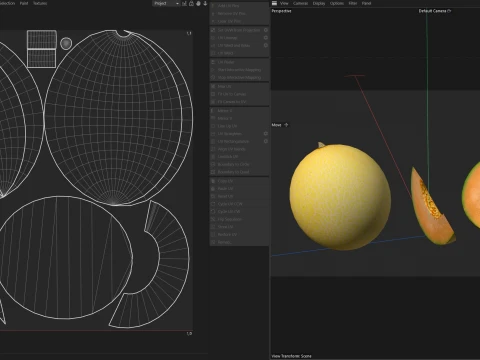Image resolution: width=480 pixels, height=360 pixels.
Task: Select the Store UV command
Action: [x=239, y=227]
